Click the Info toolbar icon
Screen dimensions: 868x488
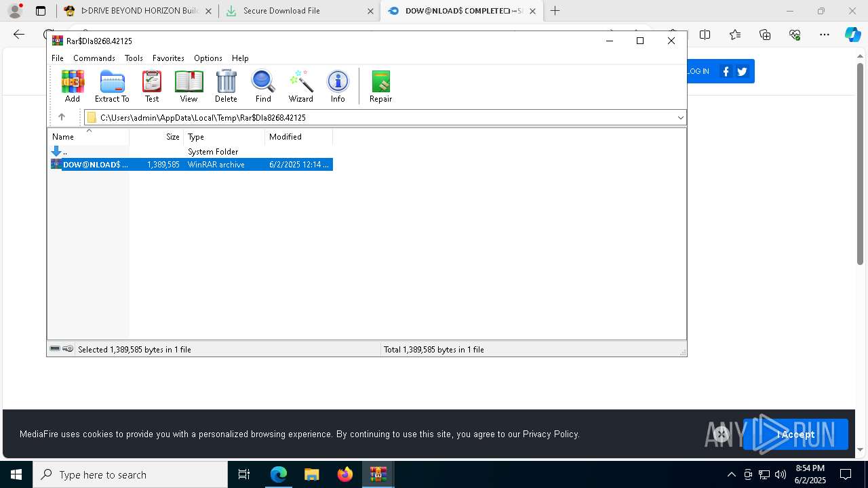[338, 86]
